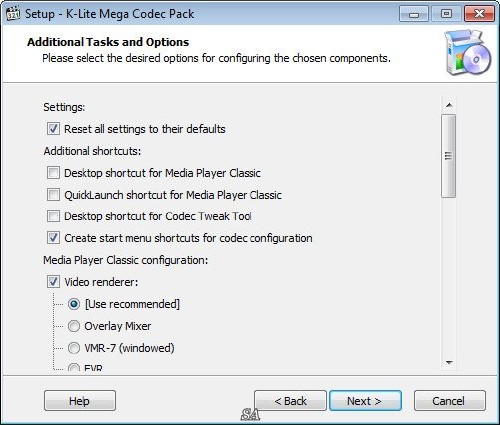The image size is (500, 425).
Task: Minimize the Setup window
Action: point(414,14)
